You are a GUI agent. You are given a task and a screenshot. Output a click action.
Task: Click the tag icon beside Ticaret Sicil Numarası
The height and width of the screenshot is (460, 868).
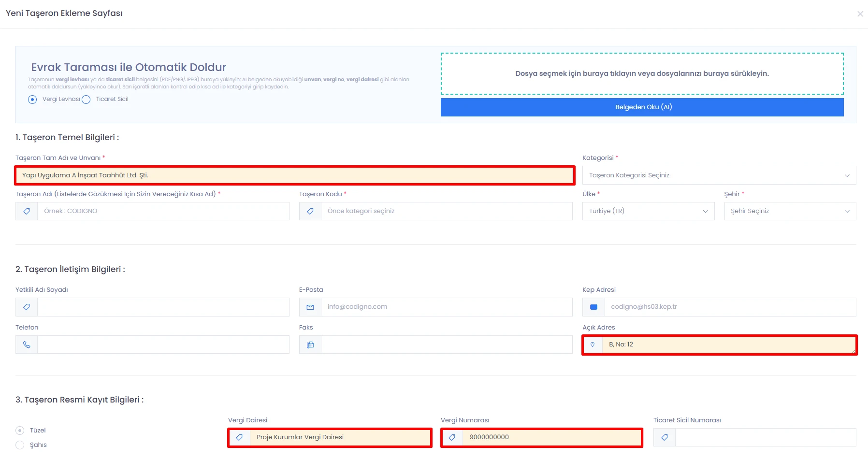click(665, 437)
